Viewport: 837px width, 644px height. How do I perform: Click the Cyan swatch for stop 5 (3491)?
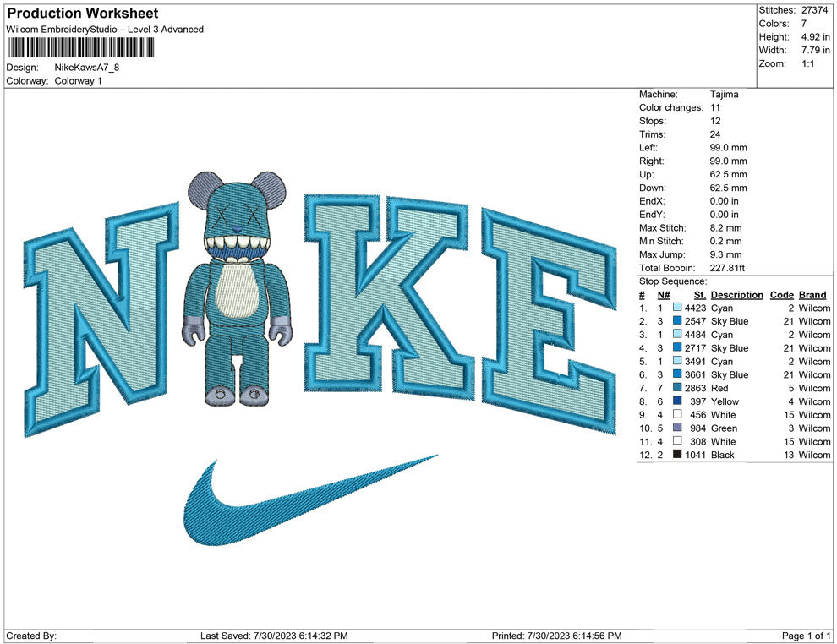coord(677,361)
